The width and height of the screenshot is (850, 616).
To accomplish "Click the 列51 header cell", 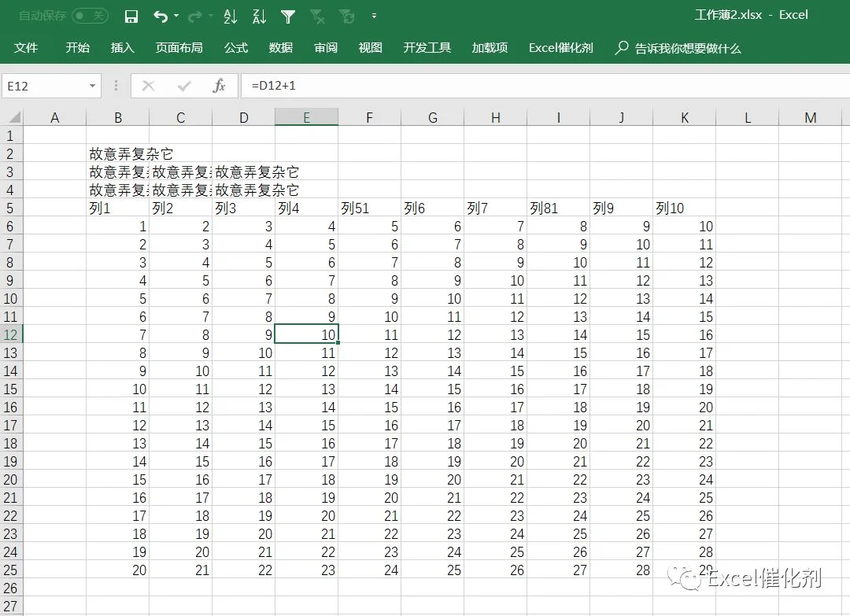I will [369, 208].
